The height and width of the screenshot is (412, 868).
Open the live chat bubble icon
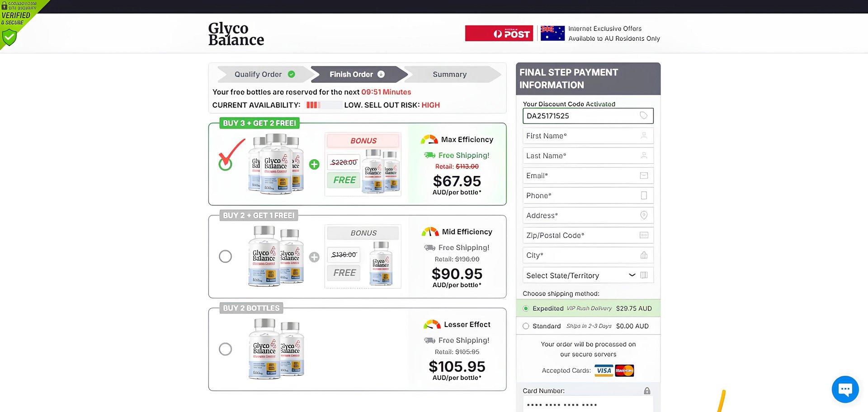[x=845, y=389]
